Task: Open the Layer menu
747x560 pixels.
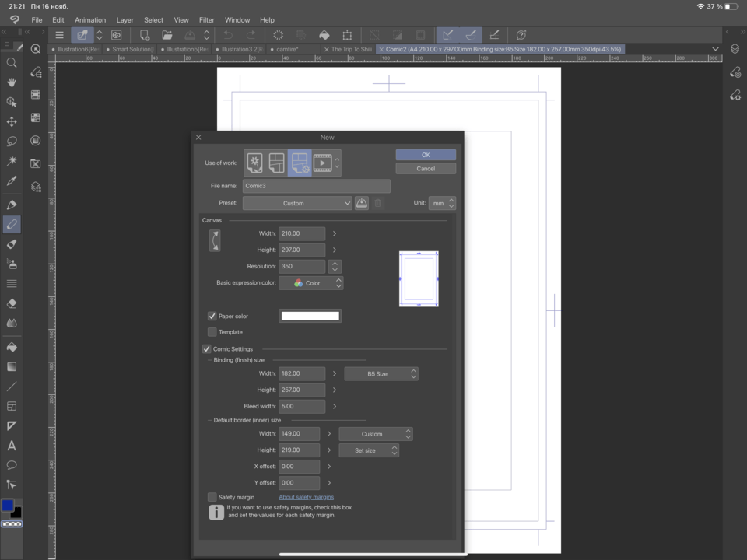Action: coord(124,19)
